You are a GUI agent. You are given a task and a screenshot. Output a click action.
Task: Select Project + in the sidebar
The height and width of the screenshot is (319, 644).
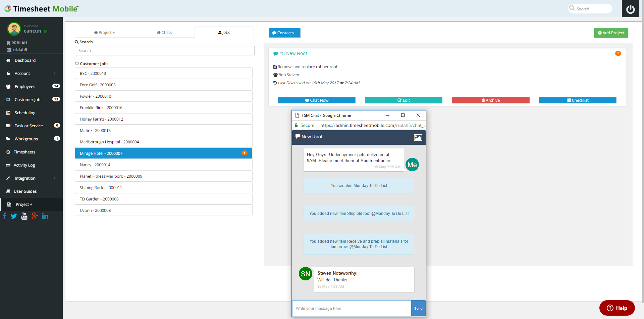pyautogui.click(x=31, y=204)
